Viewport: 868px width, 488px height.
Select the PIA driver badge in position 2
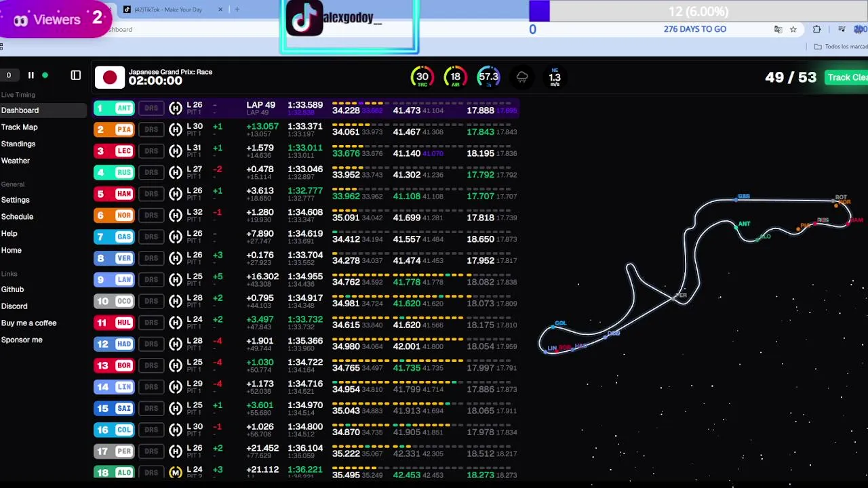click(115, 129)
